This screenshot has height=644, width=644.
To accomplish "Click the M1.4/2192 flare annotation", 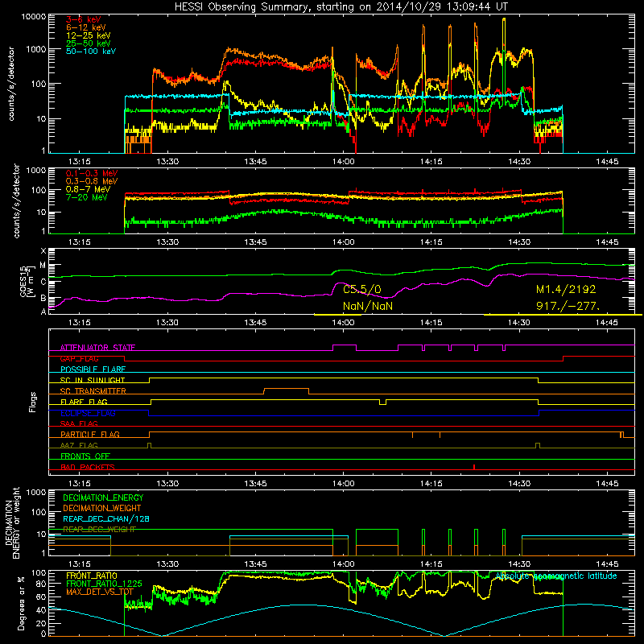I will tap(566, 290).
